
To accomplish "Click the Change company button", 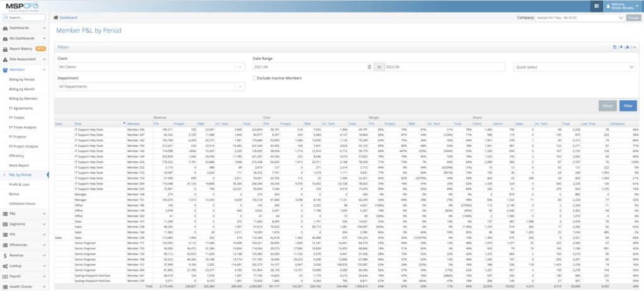I will [x=633, y=18].
